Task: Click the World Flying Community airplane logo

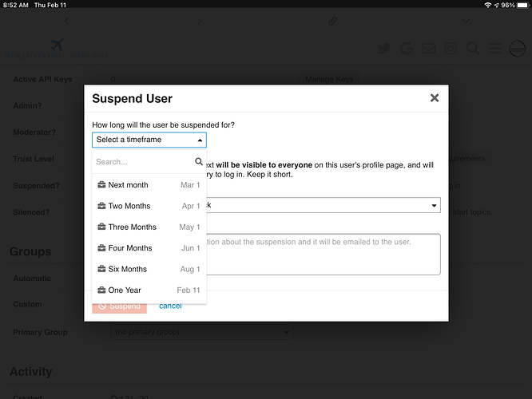Action: (x=57, y=49)
